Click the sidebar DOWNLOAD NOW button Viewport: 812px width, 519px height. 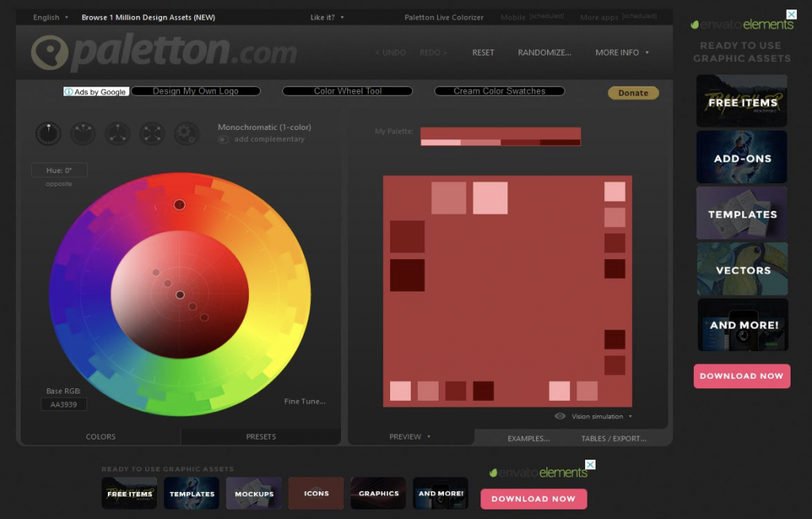coord(741,376)
